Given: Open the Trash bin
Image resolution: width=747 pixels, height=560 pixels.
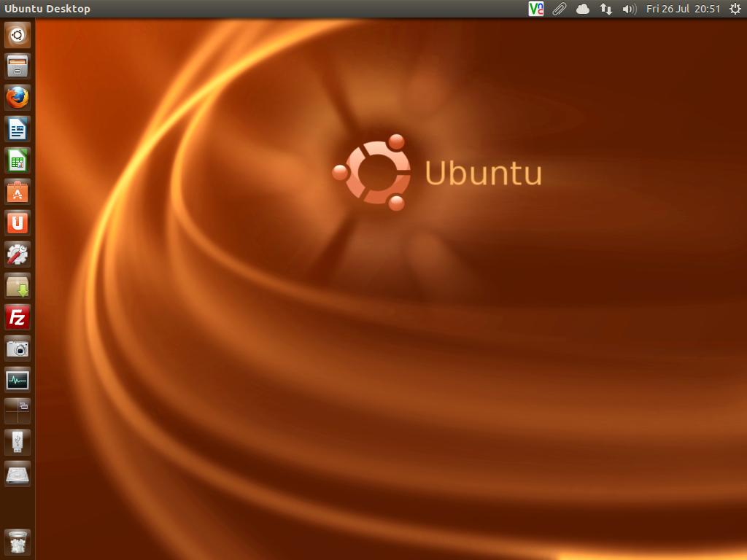Looking at the screenshot, I should (18, 542).
